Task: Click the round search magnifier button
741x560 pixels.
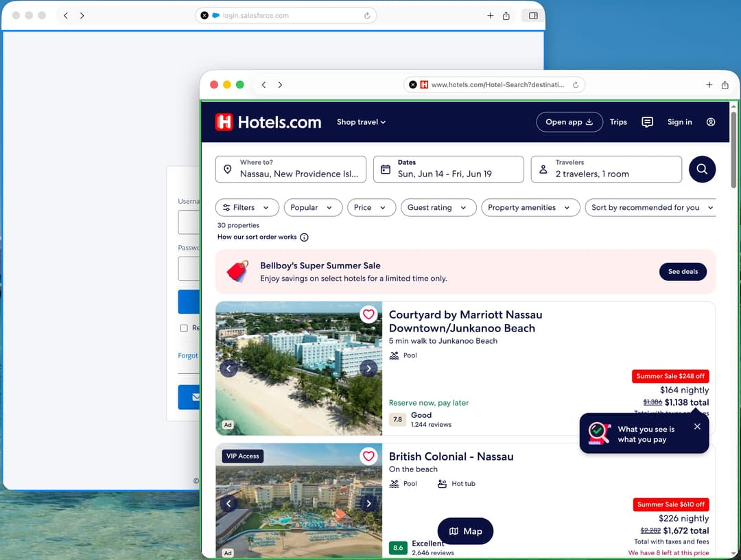Action: [x=702, y=170]
